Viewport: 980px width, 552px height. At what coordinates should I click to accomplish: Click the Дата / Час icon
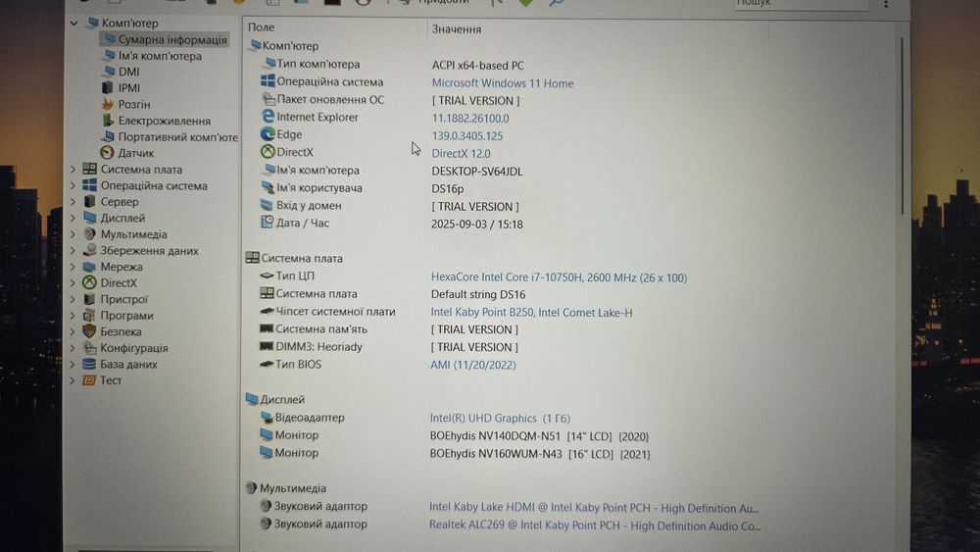pyautogui.click(x=267, y=222)
